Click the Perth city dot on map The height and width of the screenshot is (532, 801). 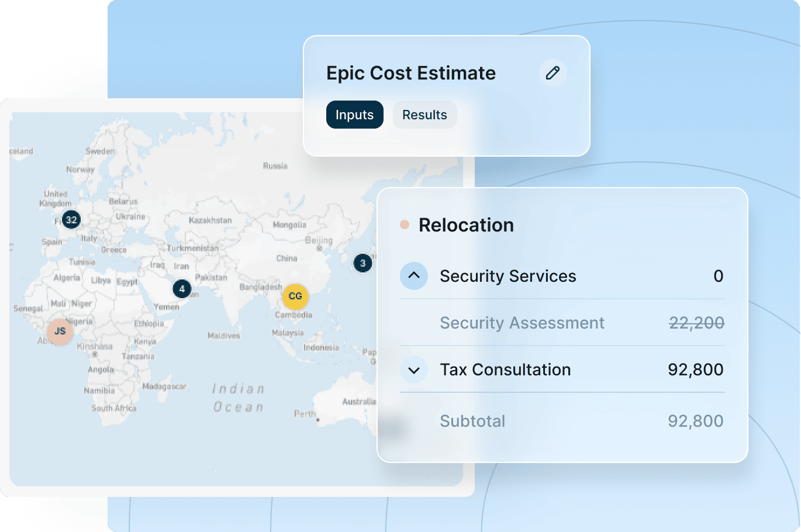click(x=317, y=420)
